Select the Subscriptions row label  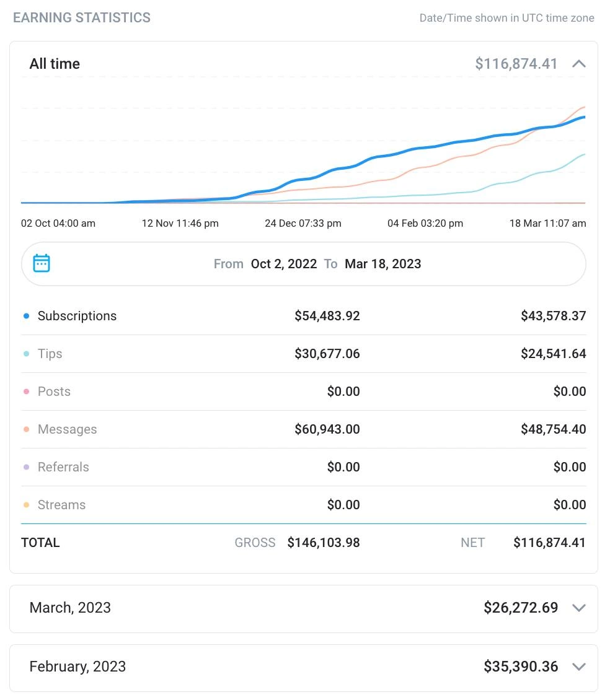pyautogui.click(x=77, y=316)
